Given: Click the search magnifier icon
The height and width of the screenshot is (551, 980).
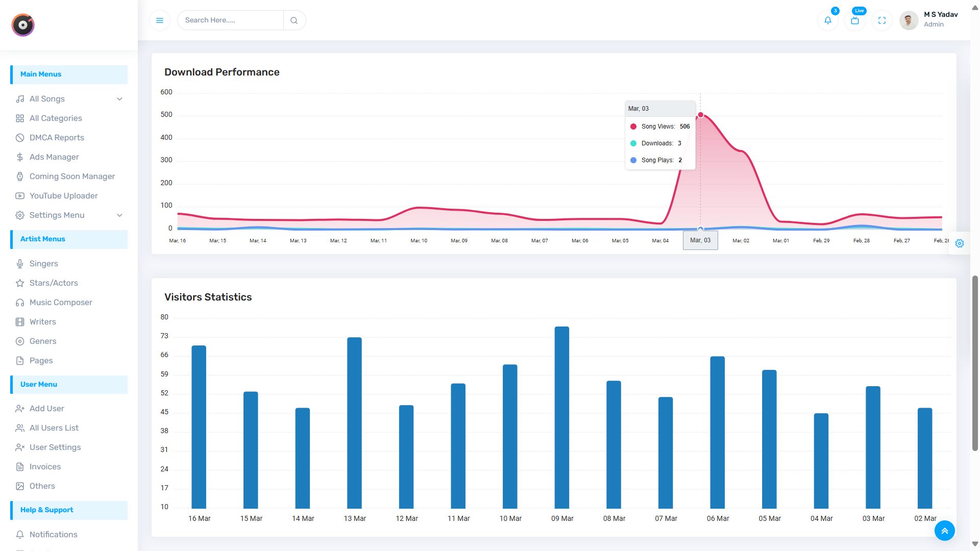Looking at the screenshot, I should [294, 20].
